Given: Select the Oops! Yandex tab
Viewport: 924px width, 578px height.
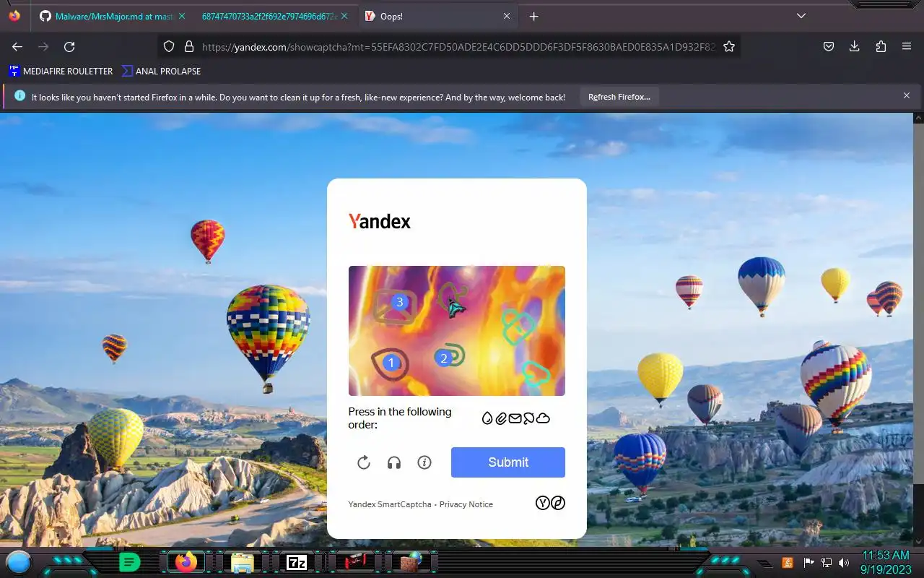Looking at the screenshot, I should pyautogui.click(x=438, y=16).
